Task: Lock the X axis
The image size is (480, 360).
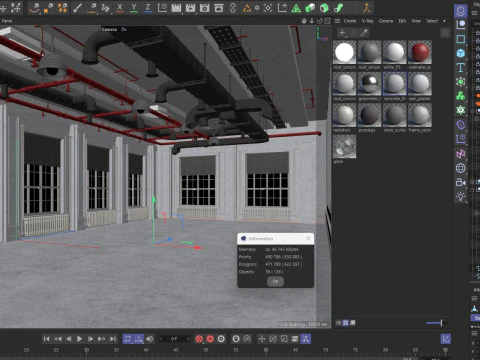Action: coord(120,8)
